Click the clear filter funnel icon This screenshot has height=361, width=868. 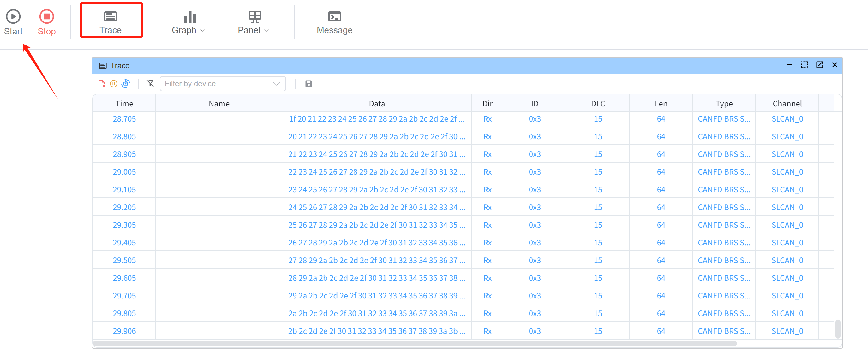tap(150, 83)
